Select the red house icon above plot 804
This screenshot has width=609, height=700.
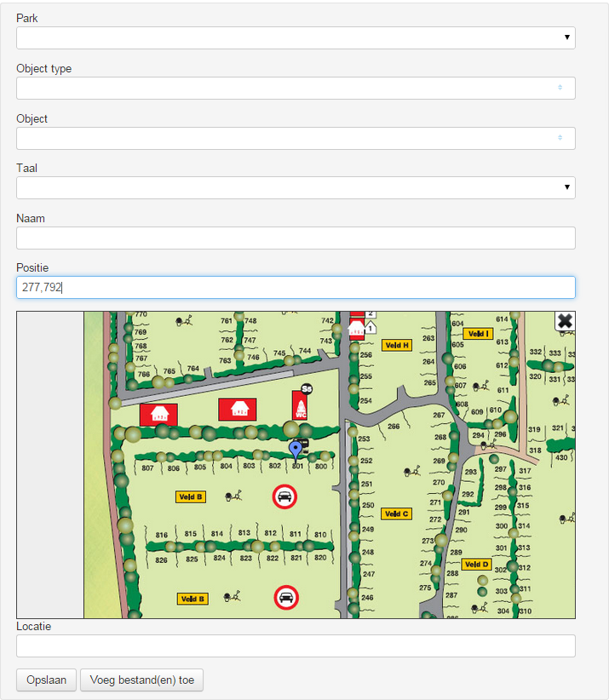click(x=237, y=409)
